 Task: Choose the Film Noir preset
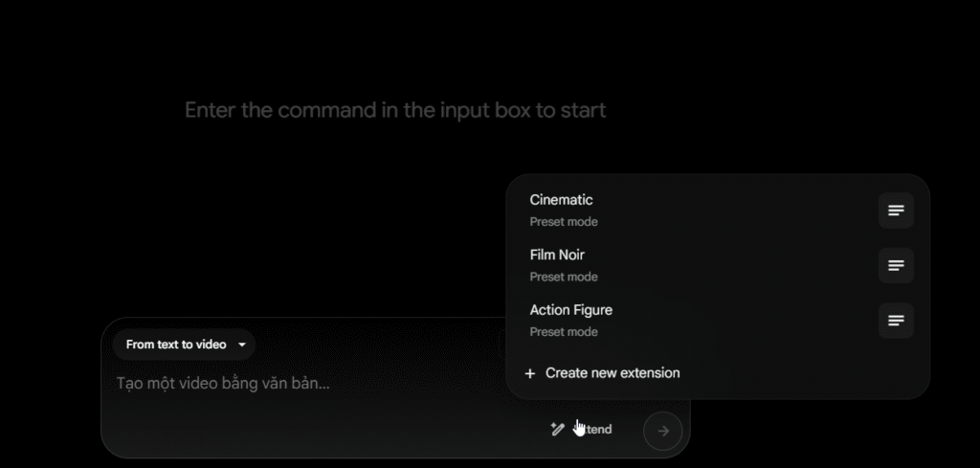tap(557, 256)
